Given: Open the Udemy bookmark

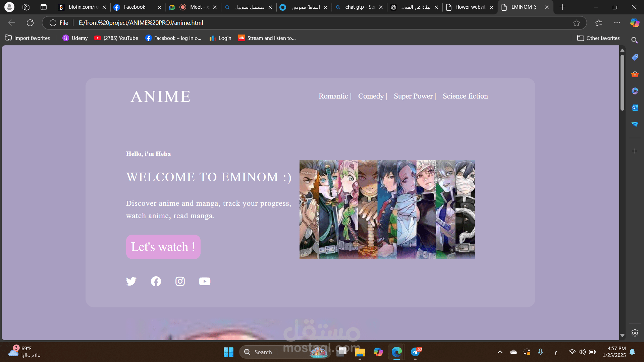Looking at the screenshot, I should click(x=75, y=38).
